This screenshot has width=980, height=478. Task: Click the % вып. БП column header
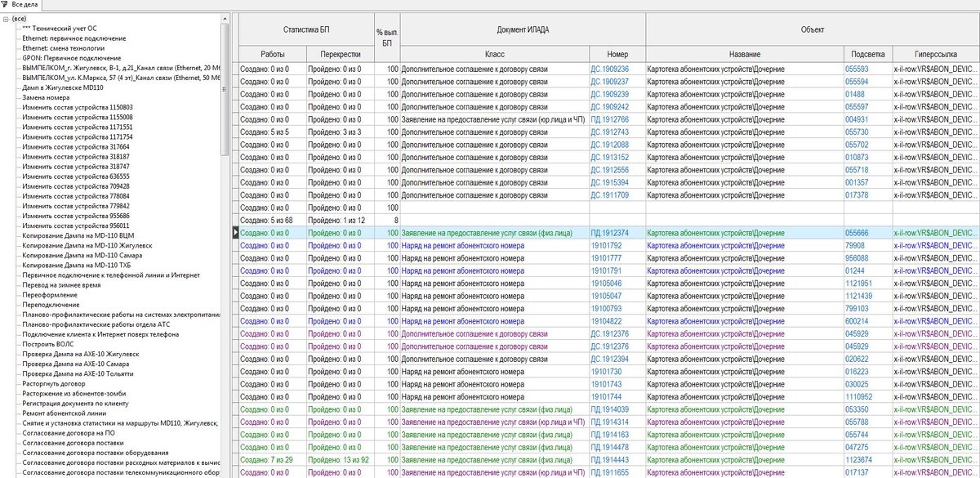[x=387, y=38]
